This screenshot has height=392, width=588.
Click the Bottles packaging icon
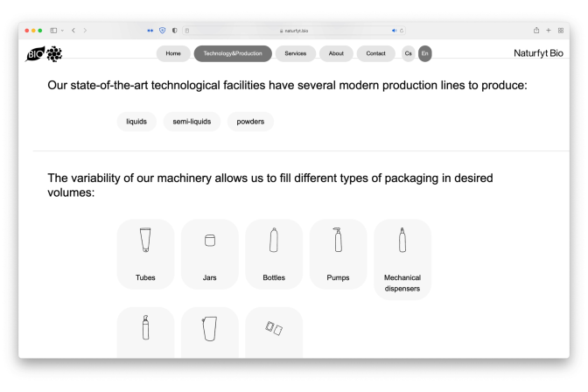(274, 240)
